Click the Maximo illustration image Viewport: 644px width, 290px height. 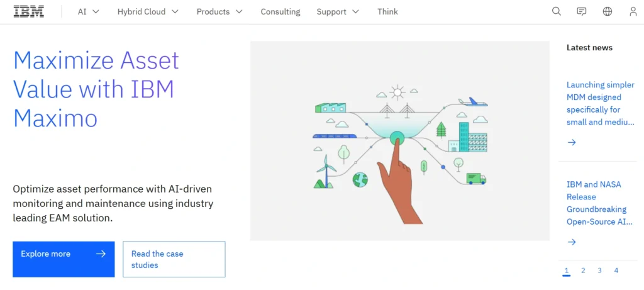point(399,141)
